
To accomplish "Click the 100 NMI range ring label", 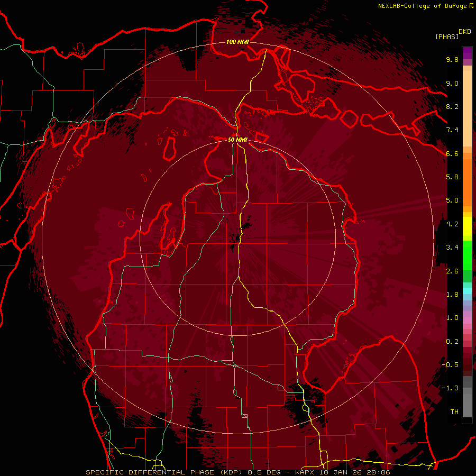I will coord(237,42).
